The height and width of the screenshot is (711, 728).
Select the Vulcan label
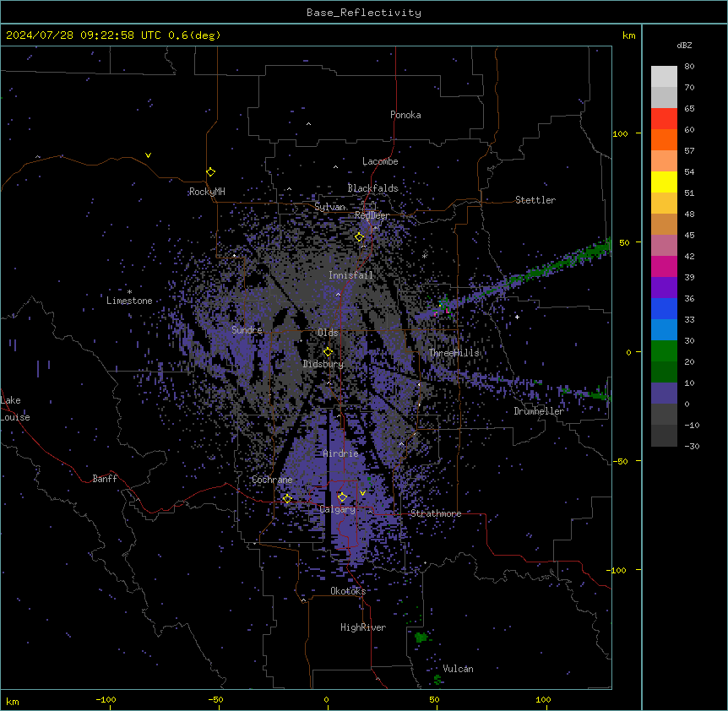click(x=459, y=669)
